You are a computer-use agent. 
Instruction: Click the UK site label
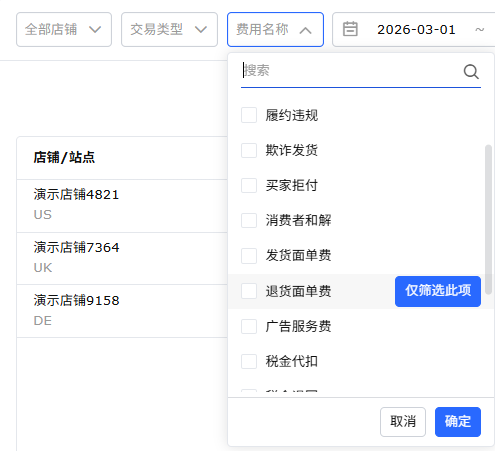click(x=43, y=268)
